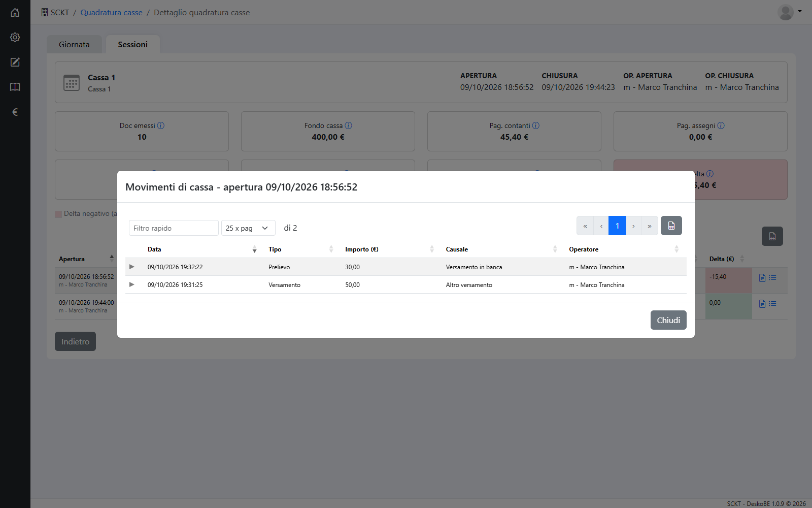The image size is (812, 508).
Task: Focus the Filtro rapido input field
Action: coord(174,228)
